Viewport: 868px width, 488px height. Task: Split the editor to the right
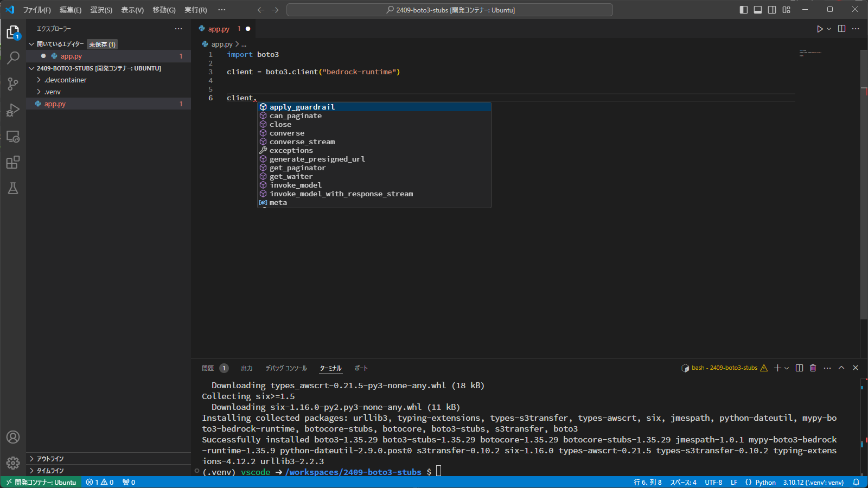click(x=841, y=29)
